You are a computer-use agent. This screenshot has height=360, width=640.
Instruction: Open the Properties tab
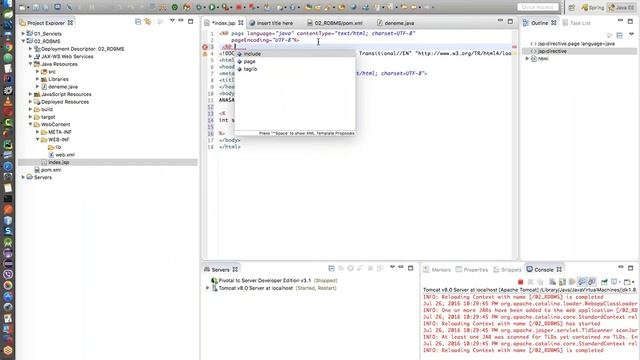point(472,270)
